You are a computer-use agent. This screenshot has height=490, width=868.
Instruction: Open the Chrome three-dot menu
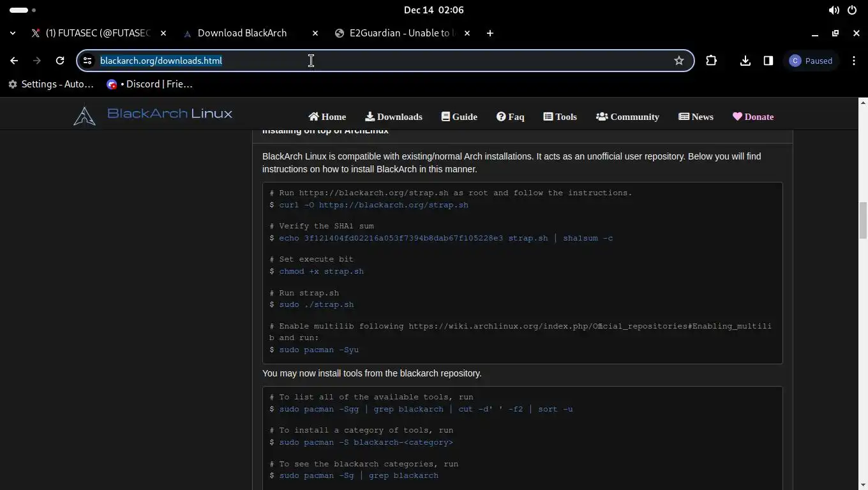click(x=854, y=61)
